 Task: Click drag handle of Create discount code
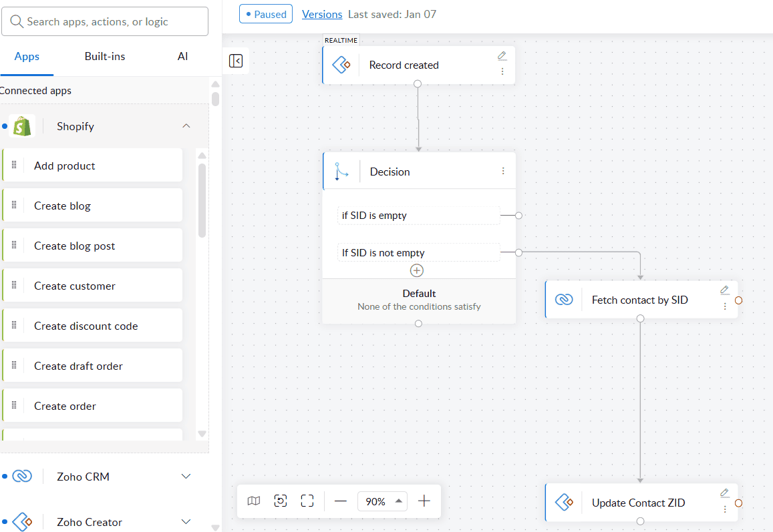coord(14,325)
